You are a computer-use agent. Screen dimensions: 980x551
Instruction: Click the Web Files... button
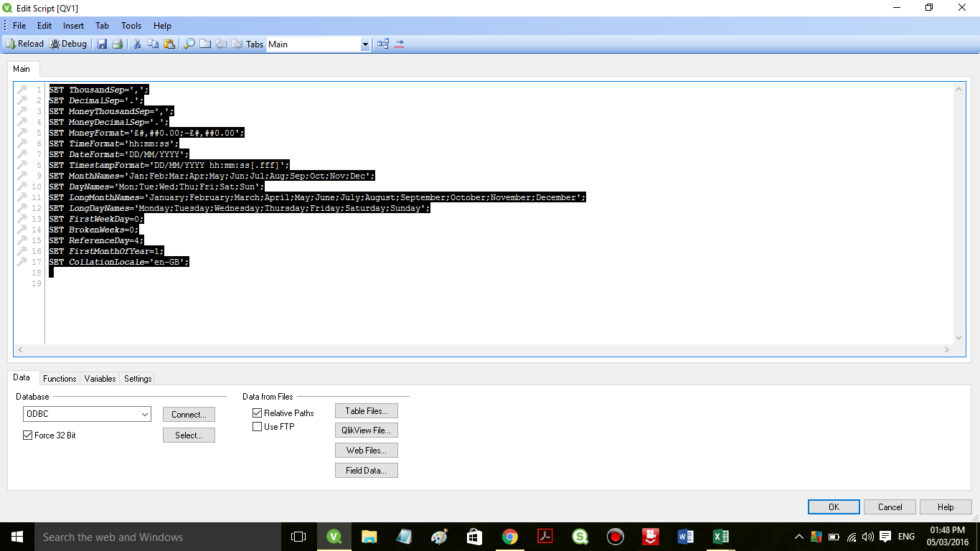click(367, 451)
